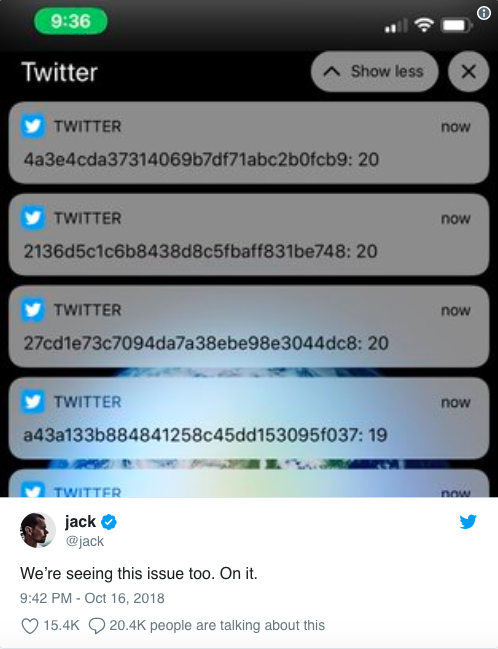Click '20.4K people are talking about this'
498x649 pixels.
click(217, 625)
